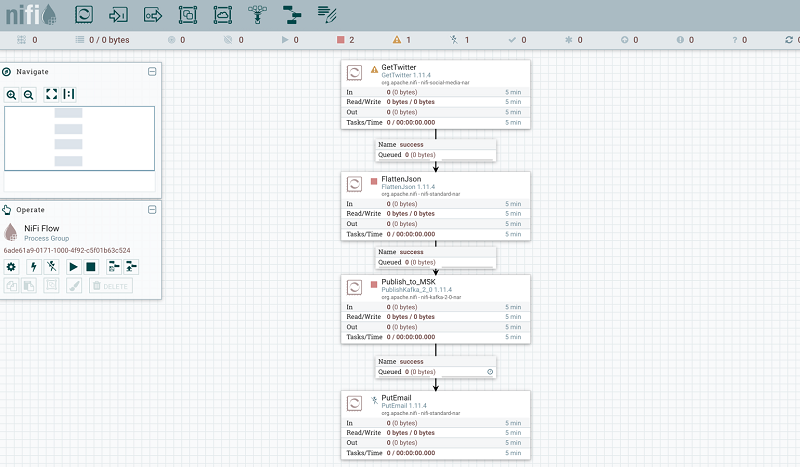Collapse the Operate panel
This screenshot has width=800, height=467.
tap(152, 210)
